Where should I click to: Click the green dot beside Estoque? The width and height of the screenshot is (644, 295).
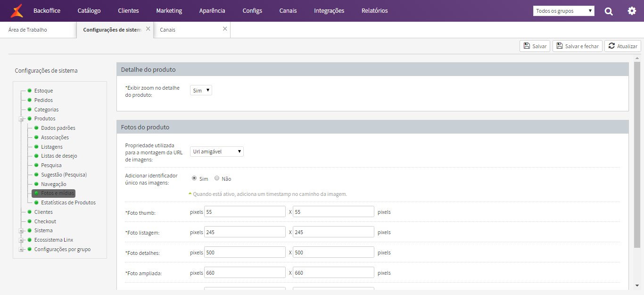30,90
